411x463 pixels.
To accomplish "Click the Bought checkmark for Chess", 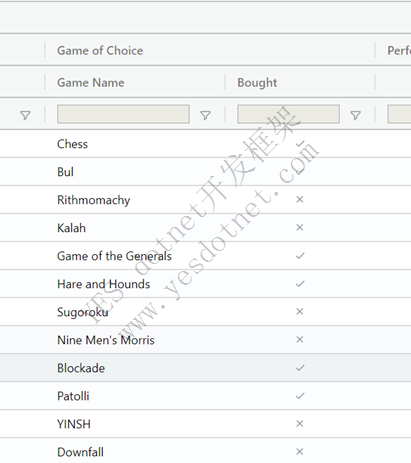I will click(x=300, y=144).
